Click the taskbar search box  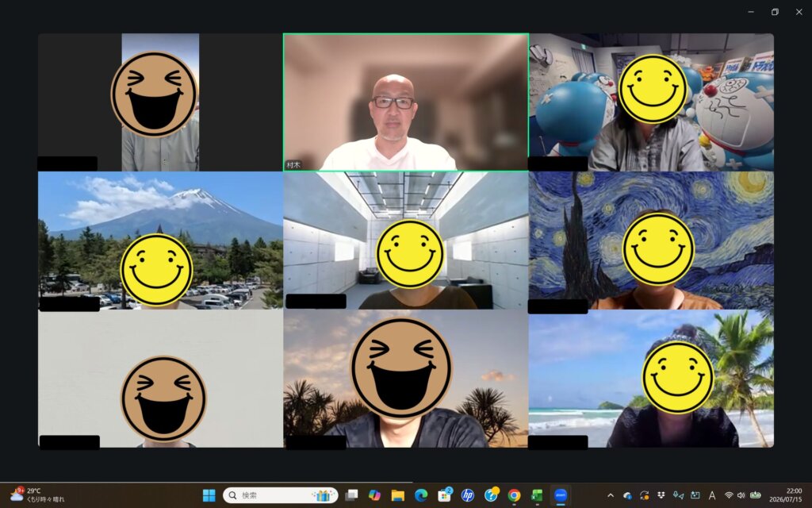[x=280, y=495]
